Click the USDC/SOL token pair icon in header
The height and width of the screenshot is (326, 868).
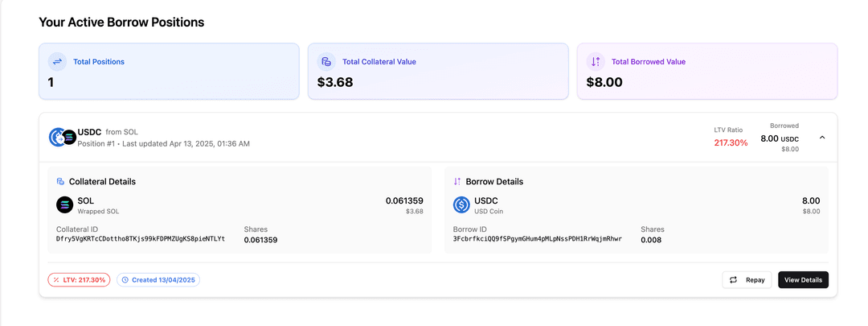coord(62,138)
